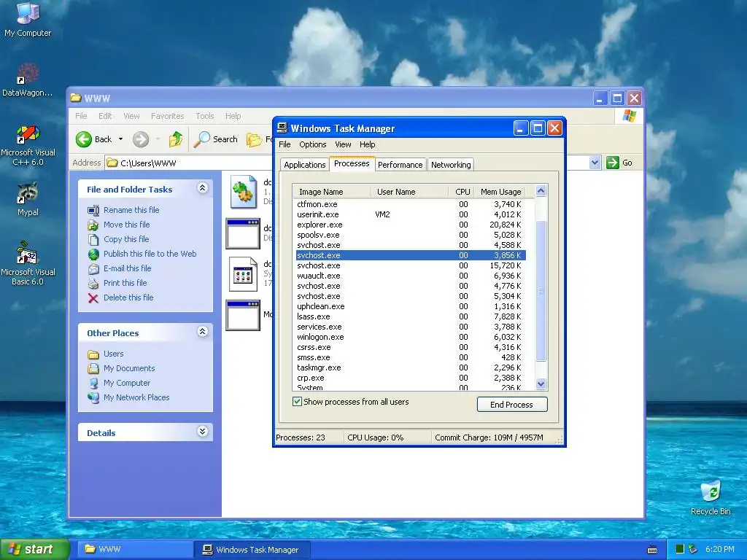Click Publish this file to the Web
The width and height of the screenshot is (747, 560).
pyautogui.click(x=150, y=254)
